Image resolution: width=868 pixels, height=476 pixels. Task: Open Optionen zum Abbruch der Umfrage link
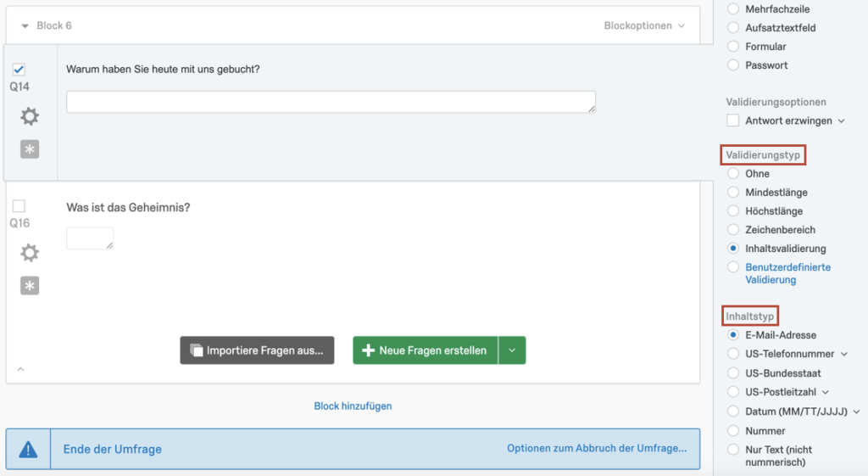[597, 448]
